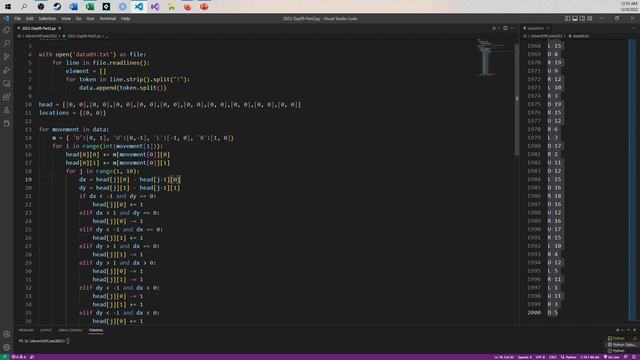This screenshot has height=360, width=640.
Task: Open the Remote Explorer view
Action: [7, 83]
